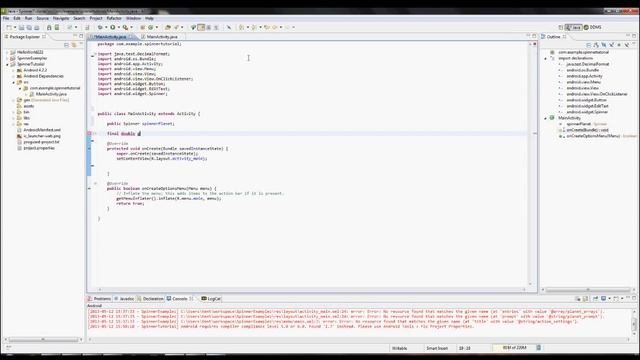Select android.widget.Spinner import in Outline
The height and width of the screenshot is (360, 640).
[587, 112]
